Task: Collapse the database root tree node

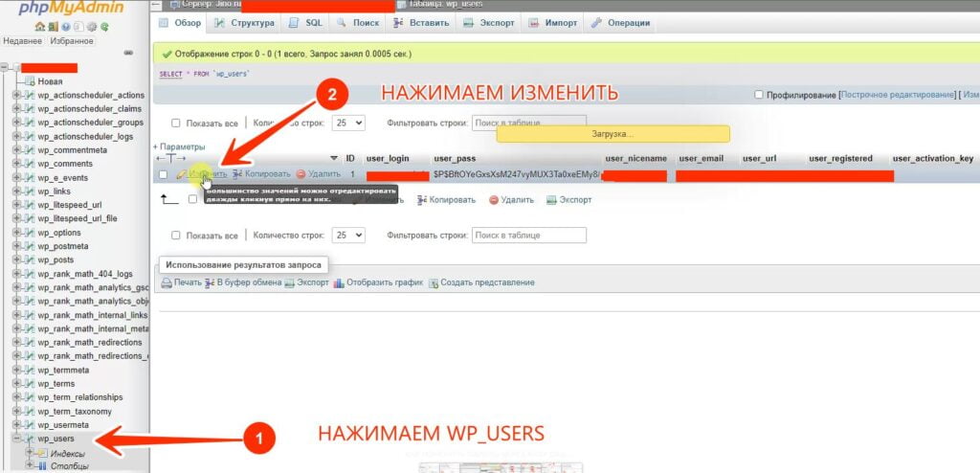Action: [x=6, y=68]
